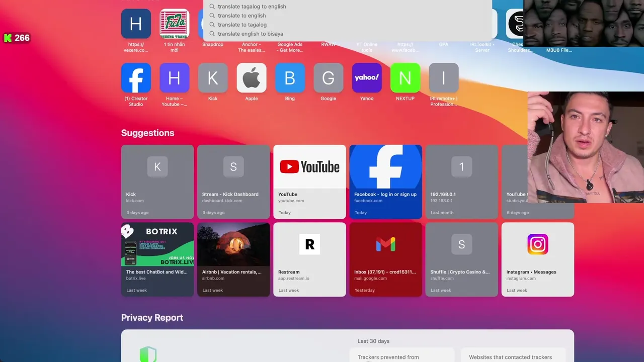The image size is (644, 362).
Task: Open the Shuffle Crypto Casino card
Action: [461, 259]
